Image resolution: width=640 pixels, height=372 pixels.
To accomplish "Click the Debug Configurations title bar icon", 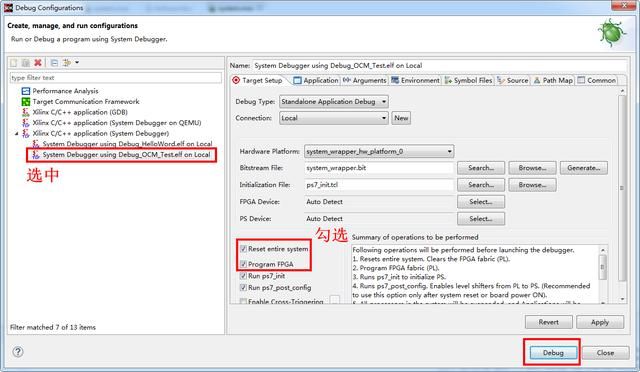I will [8, 7].
